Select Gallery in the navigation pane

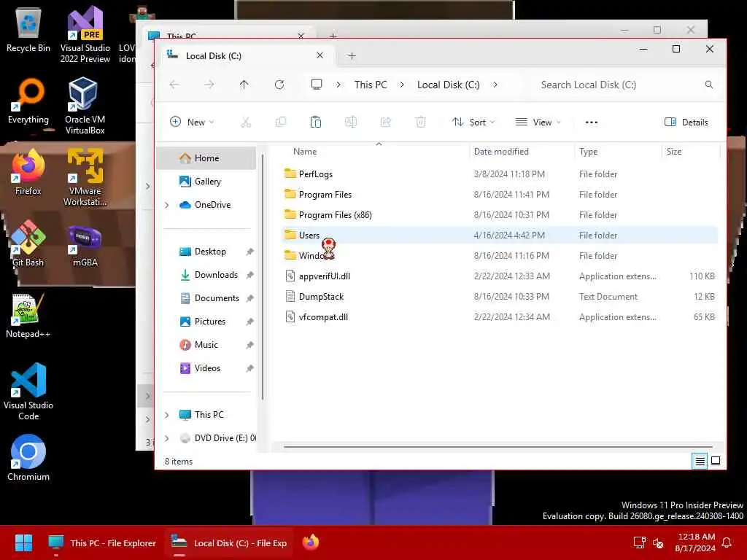pyautogui.click(x=206, y=182)
